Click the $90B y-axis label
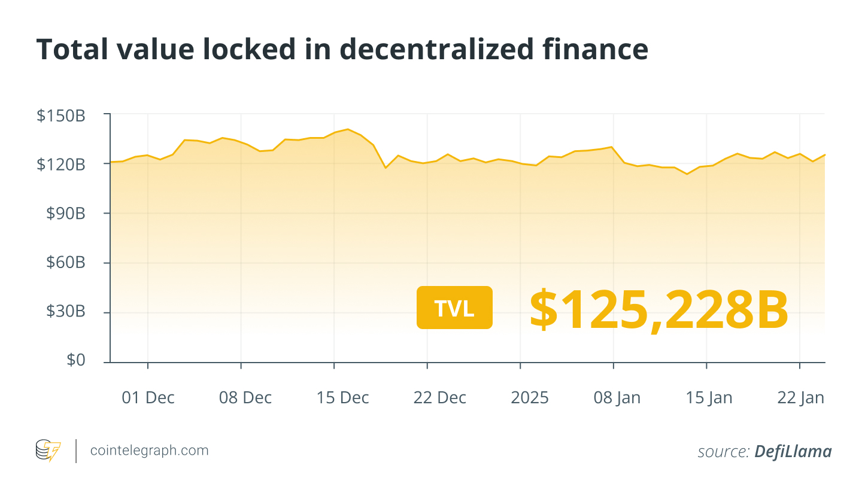The width and height of the screenshot is (868, 499). click(x=65, y=214)
